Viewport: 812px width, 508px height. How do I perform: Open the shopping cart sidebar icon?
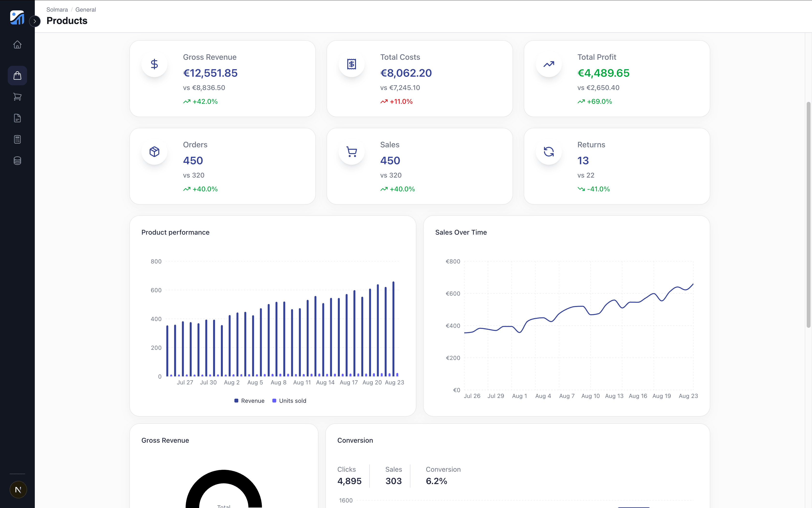coord(17,97)
